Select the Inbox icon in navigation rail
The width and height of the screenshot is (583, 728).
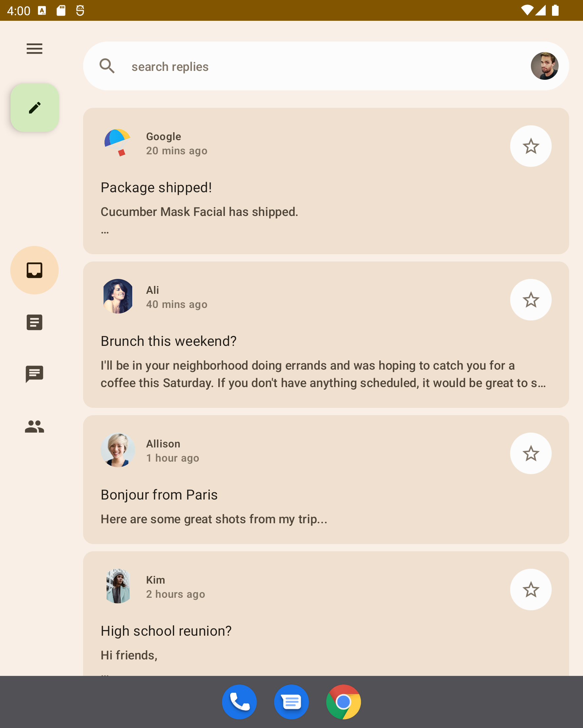34,270
